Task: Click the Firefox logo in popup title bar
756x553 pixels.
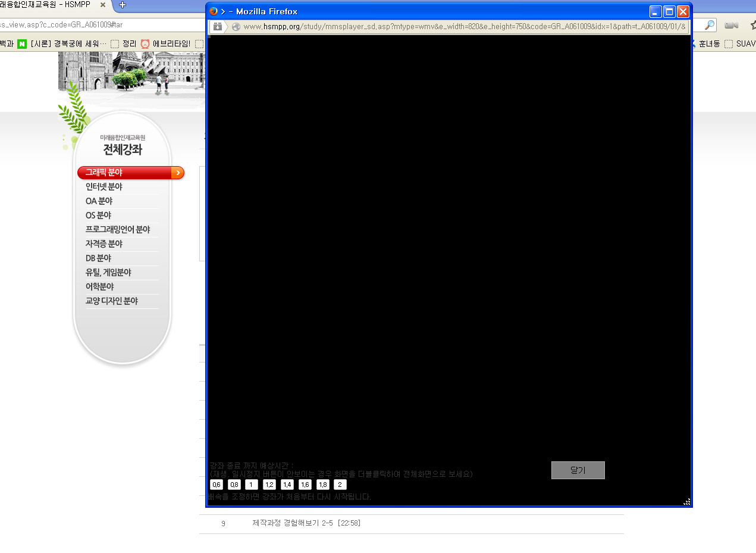Action: coord(214,11)
